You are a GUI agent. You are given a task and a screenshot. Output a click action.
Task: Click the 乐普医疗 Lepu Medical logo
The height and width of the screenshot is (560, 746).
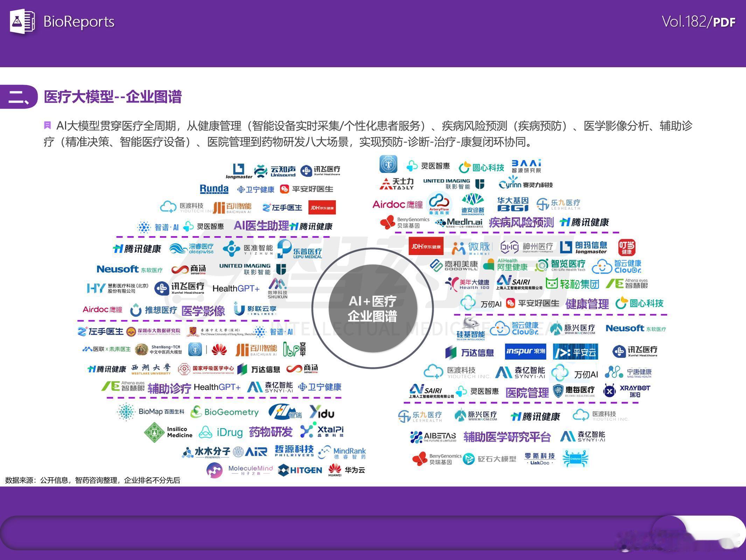(300, 249)
